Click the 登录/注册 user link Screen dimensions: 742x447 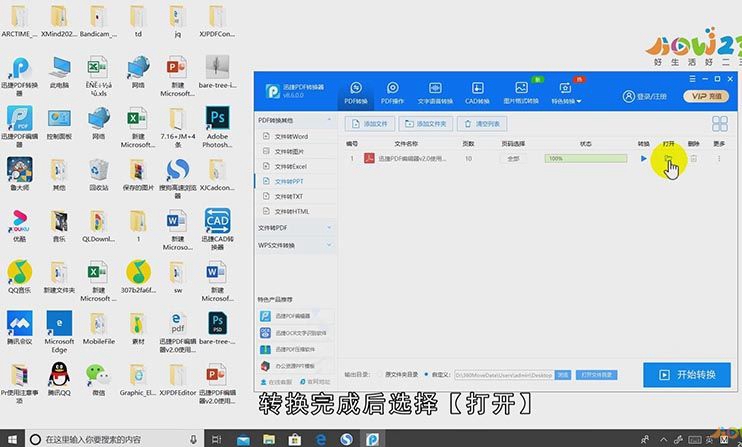pos(645,96)
